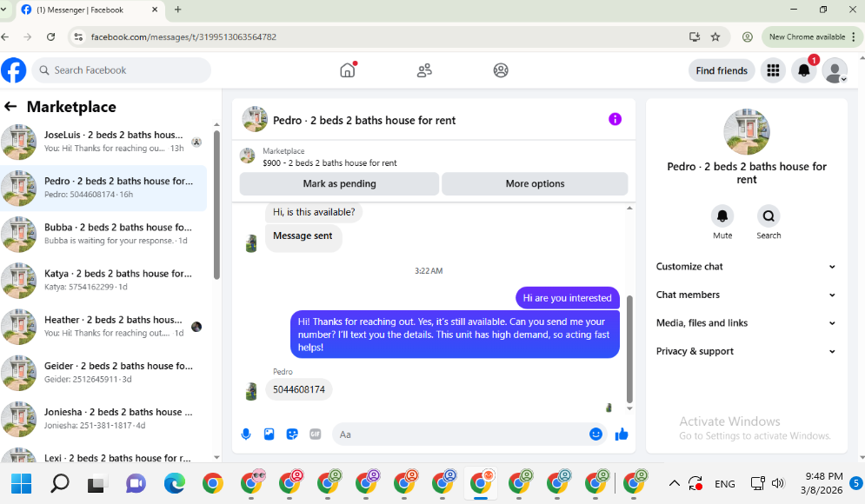Screen dimensions: 865x504
Task: Send a voice clip microphone icon
Action: click(246, 434)
